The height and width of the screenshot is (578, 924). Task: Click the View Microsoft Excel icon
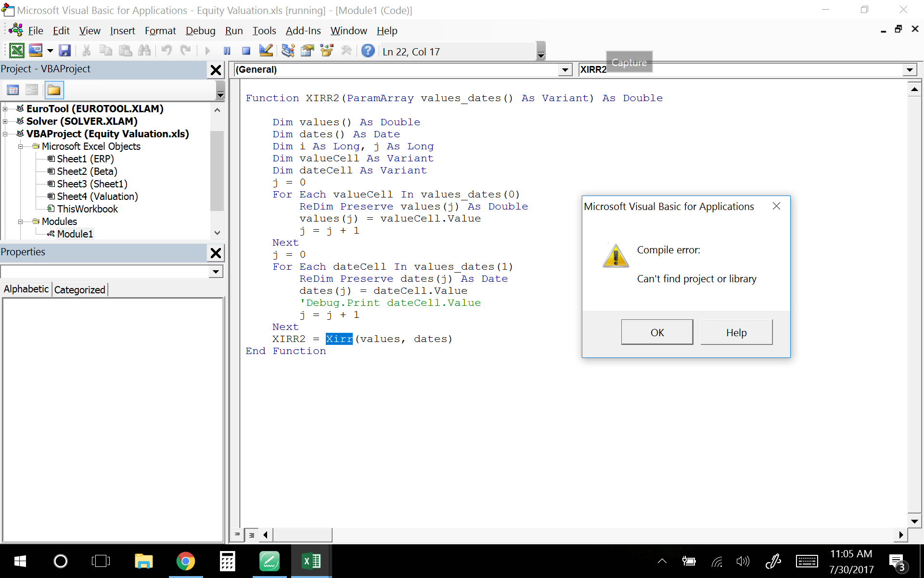coord(16,51)
